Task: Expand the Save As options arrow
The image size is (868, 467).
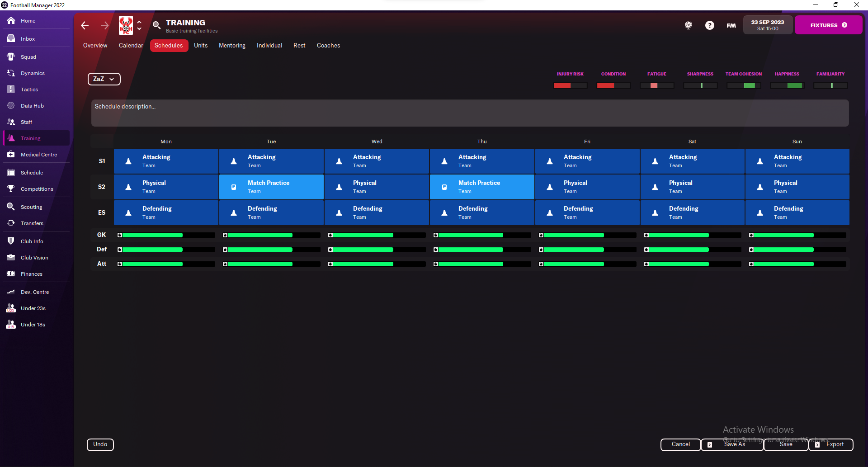Action: coord(710,445)
